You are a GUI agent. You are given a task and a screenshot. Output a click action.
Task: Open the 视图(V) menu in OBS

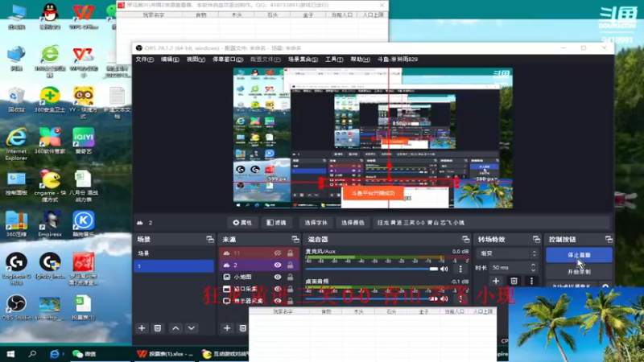(x=196, y=60)
